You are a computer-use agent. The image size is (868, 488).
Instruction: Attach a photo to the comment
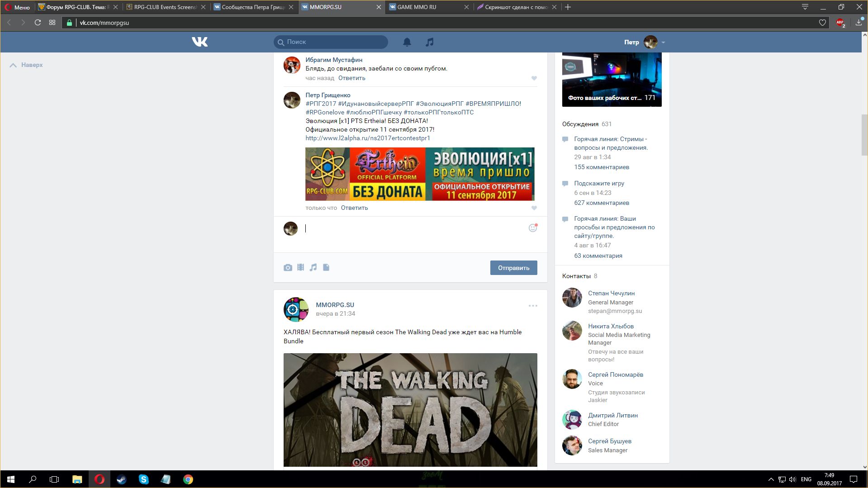(288, 268)
